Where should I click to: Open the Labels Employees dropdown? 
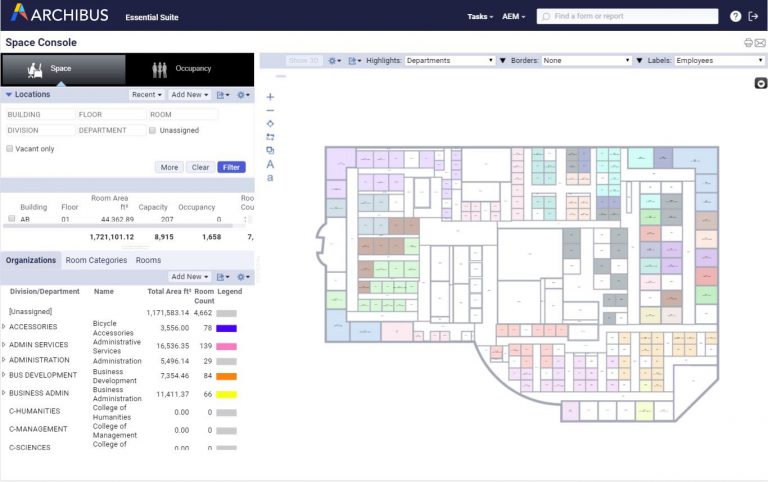(718, 61)
